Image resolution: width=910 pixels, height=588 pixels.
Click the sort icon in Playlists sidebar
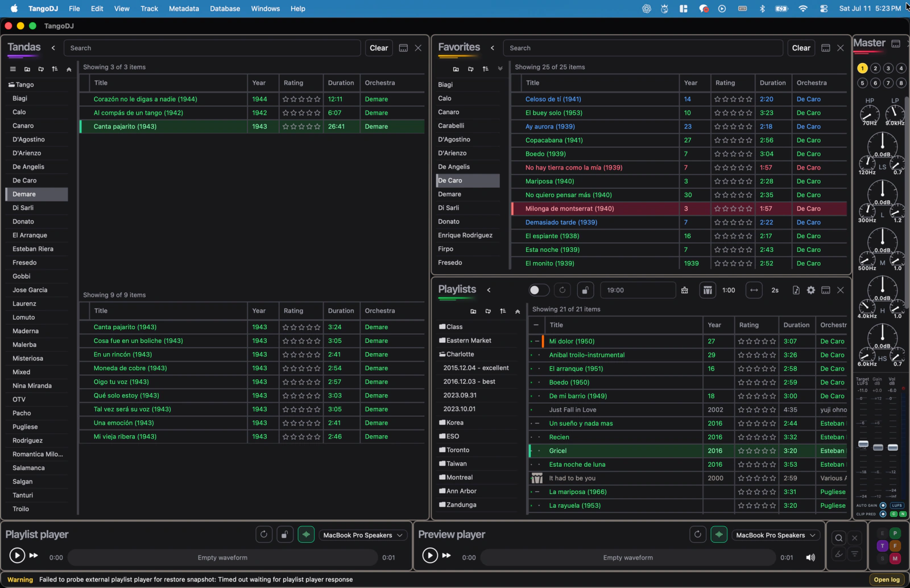click(503, 311)
